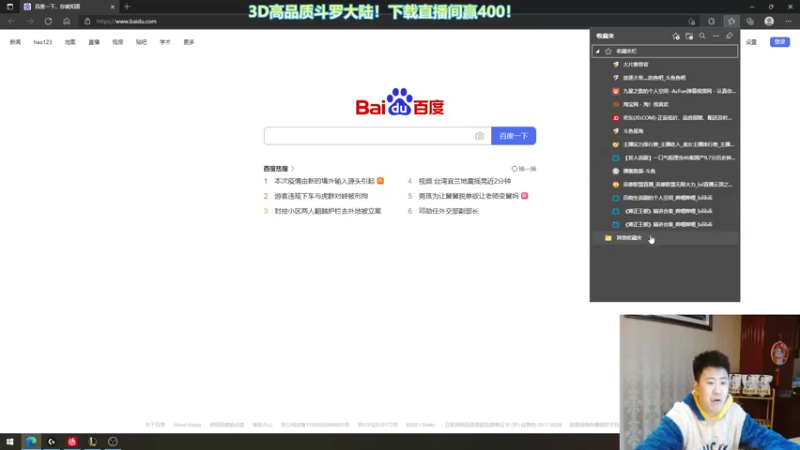Collapse the 收藏夹栏 favorites bar folder
800x450 pixels.
597,51
